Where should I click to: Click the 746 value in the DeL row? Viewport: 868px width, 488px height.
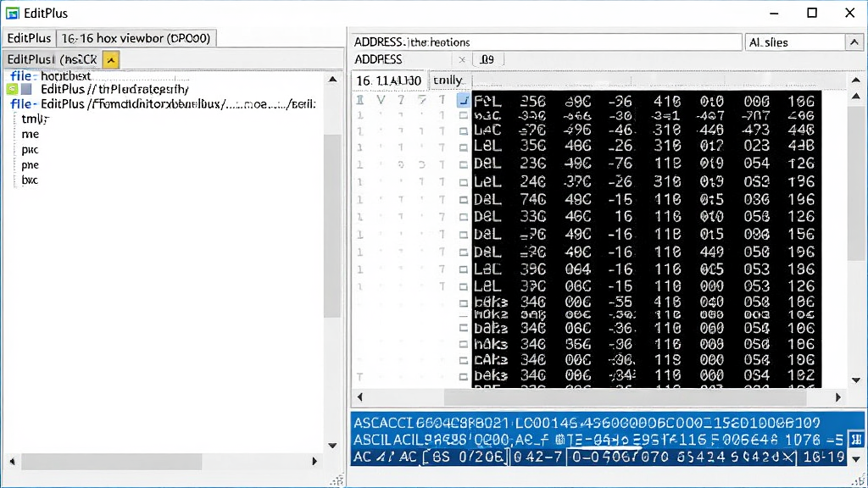532,199
